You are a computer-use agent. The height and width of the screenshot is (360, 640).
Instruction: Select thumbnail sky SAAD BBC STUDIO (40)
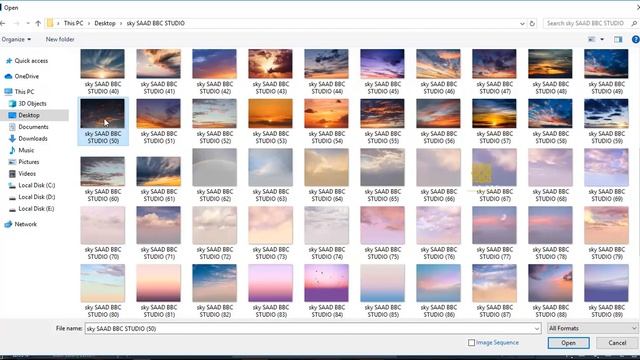pos(102,64)
